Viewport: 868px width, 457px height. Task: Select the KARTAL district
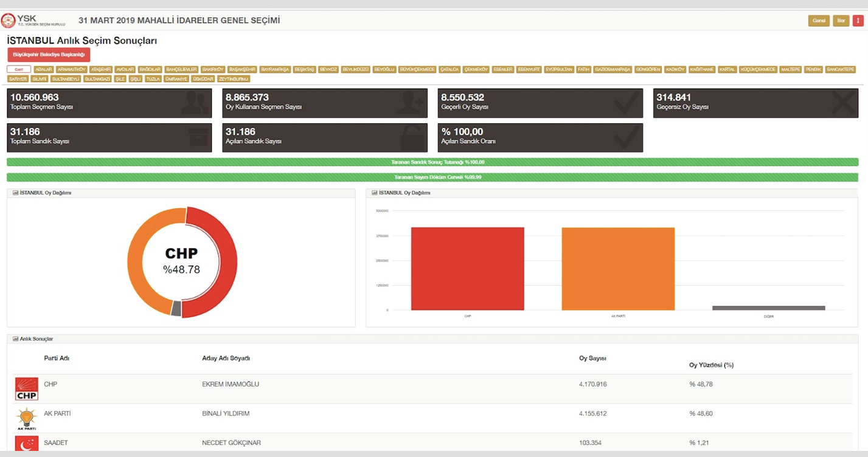tap(727, 69)
